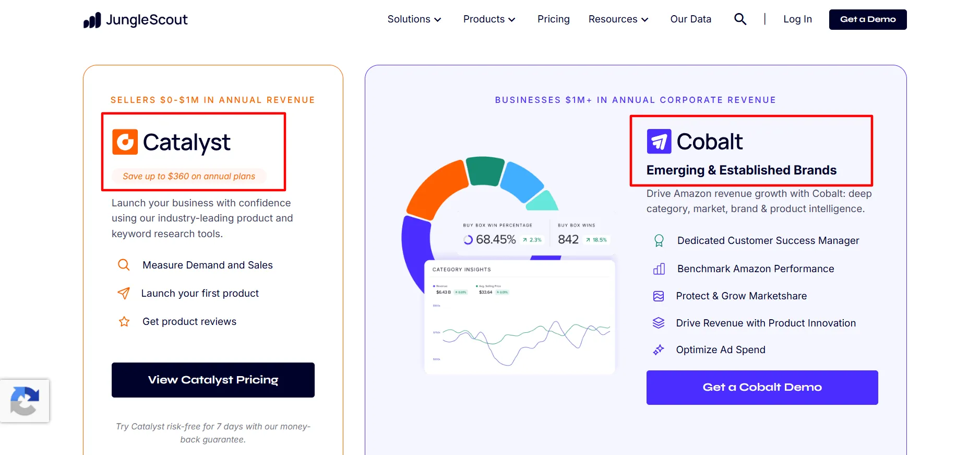Expand the Solutions dropdown menu

(x=414, y=19)
